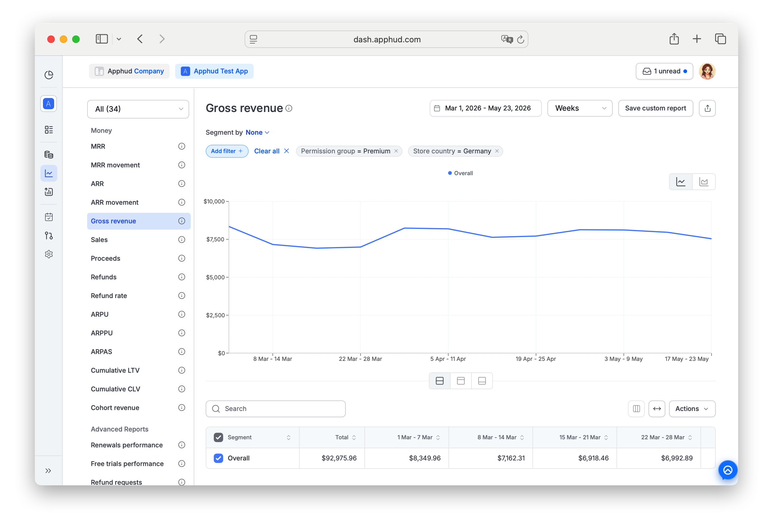The image size is (773, 532).
Task: Select Cohort revenue report
Action: (139, 408)
